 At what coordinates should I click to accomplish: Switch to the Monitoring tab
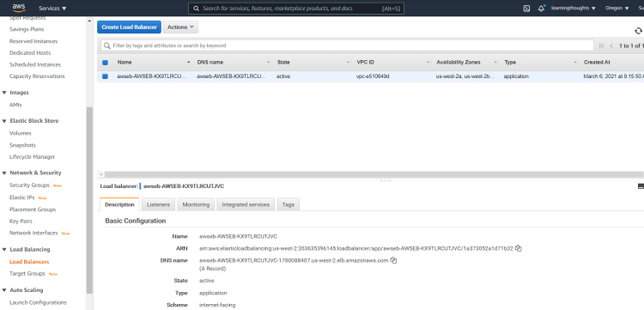coord(196,204)
